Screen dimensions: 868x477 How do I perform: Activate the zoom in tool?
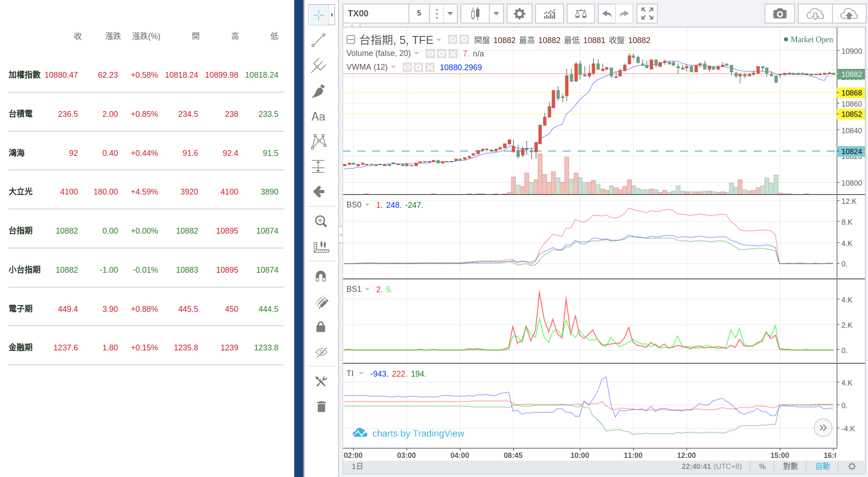tap(321, 221)
